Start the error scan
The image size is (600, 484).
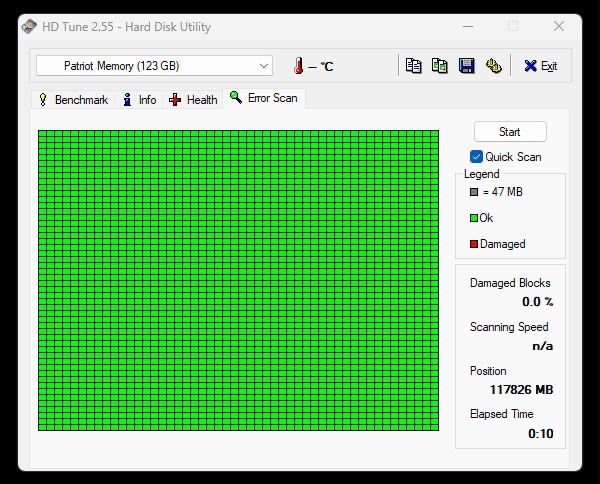(x=510, y=132)
